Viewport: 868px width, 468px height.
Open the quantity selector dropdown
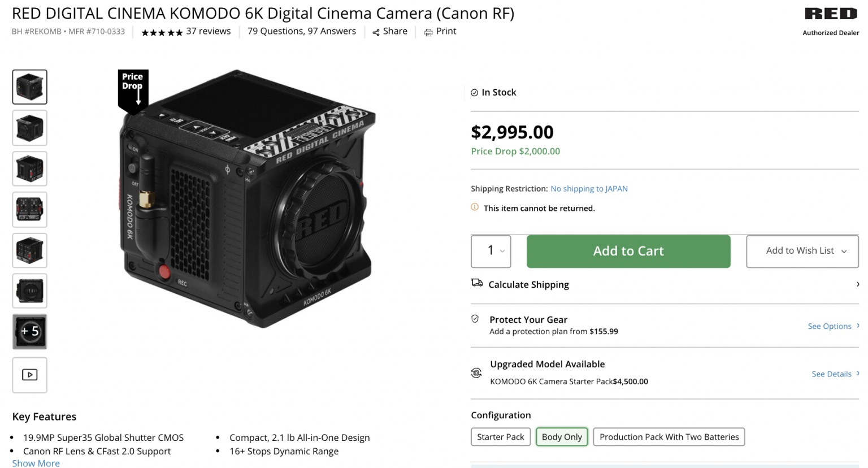point(491,251)
